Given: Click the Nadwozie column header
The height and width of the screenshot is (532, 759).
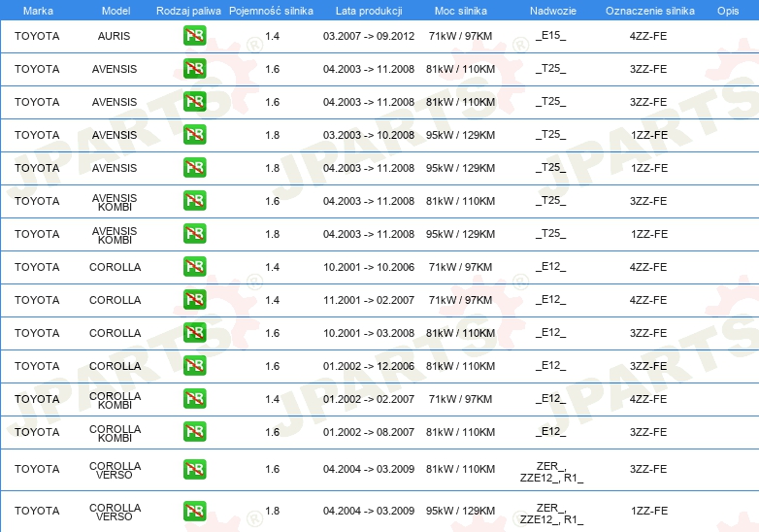Looking at the screenshot, I should click(x=553, y=11).
